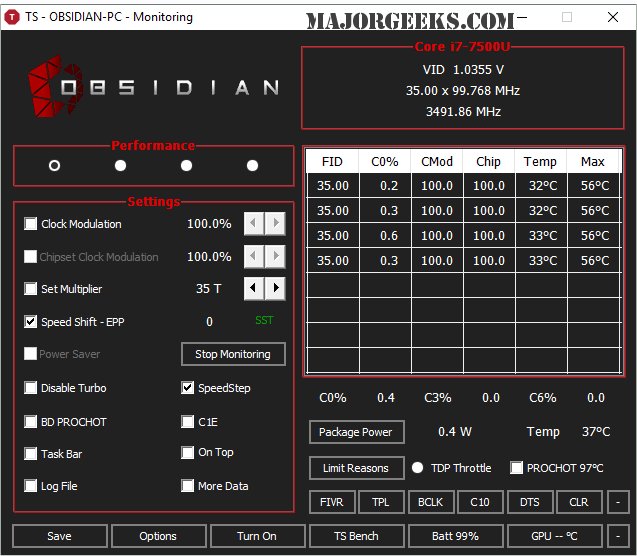The image size is (637, 556).
Task: Increase Clock Modulation with right arrow
Action: point(275,223)
